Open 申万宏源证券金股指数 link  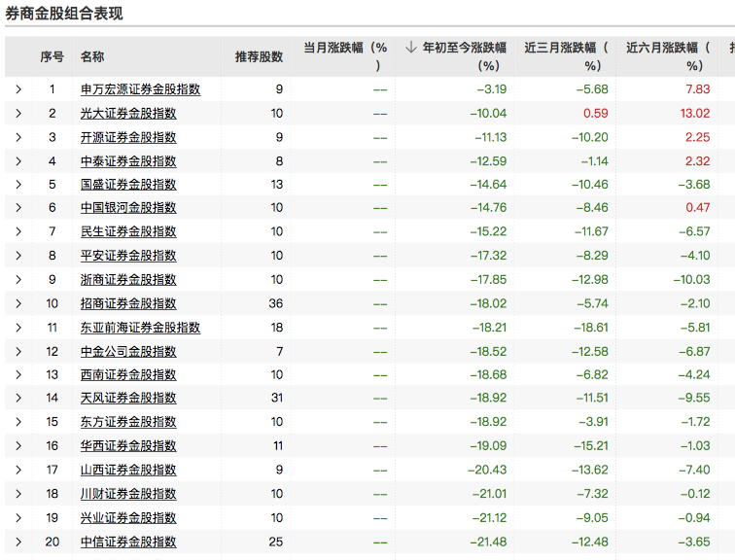click(141, 89)
